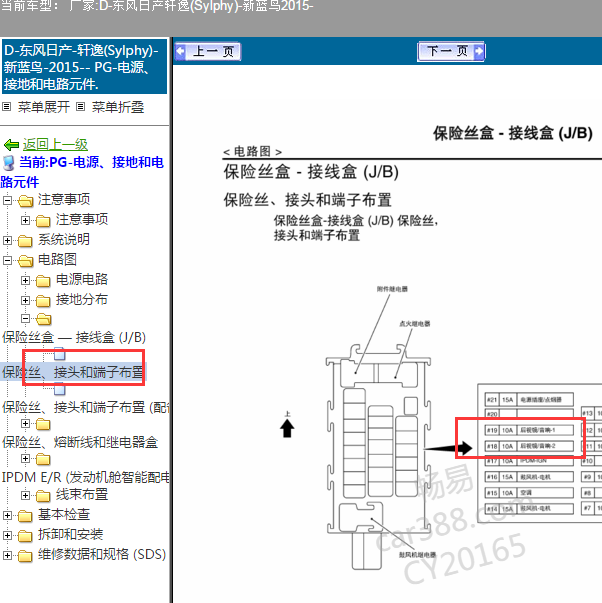Expand the 电源电路 folder
This screenshot has width=602, height=603.
pos(25,280)
